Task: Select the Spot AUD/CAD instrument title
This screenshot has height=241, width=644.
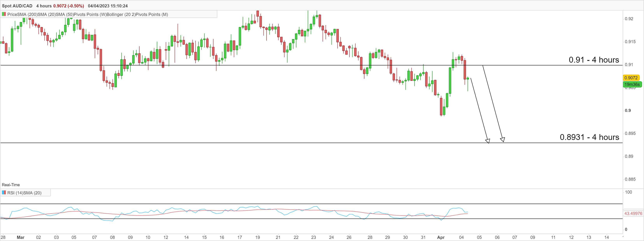Action: click(17, 6)
